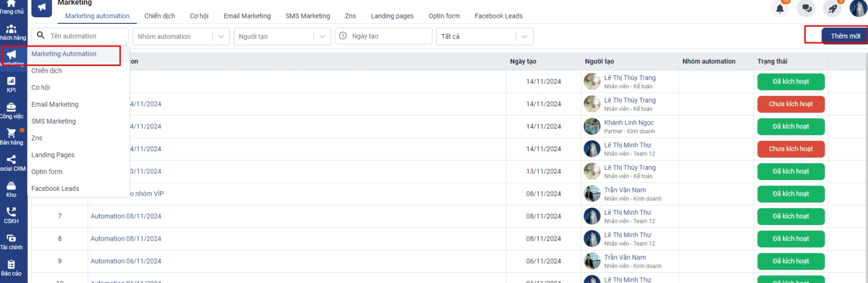
Task: Choose Facebook Leads from the flyout menu
Action: (x=55, y=189)
